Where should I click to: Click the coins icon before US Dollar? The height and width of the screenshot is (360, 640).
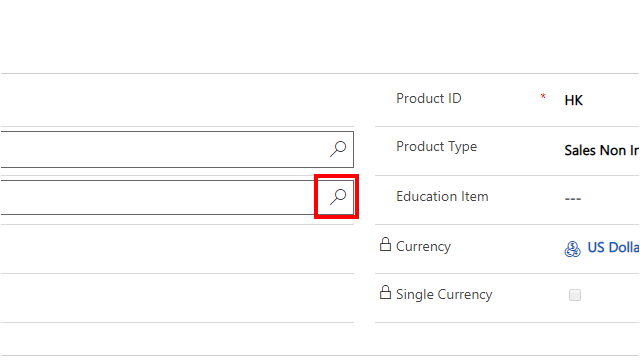[573, 249]
